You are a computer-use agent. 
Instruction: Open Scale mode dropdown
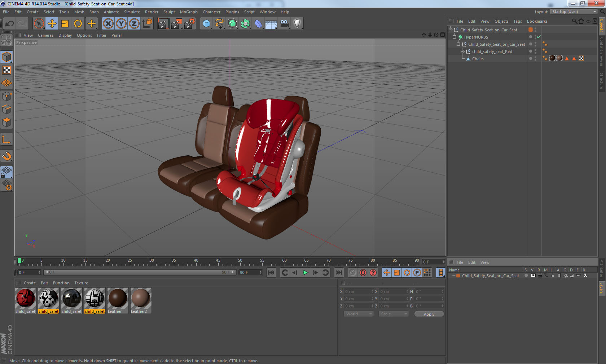click(x=394, y=314)
